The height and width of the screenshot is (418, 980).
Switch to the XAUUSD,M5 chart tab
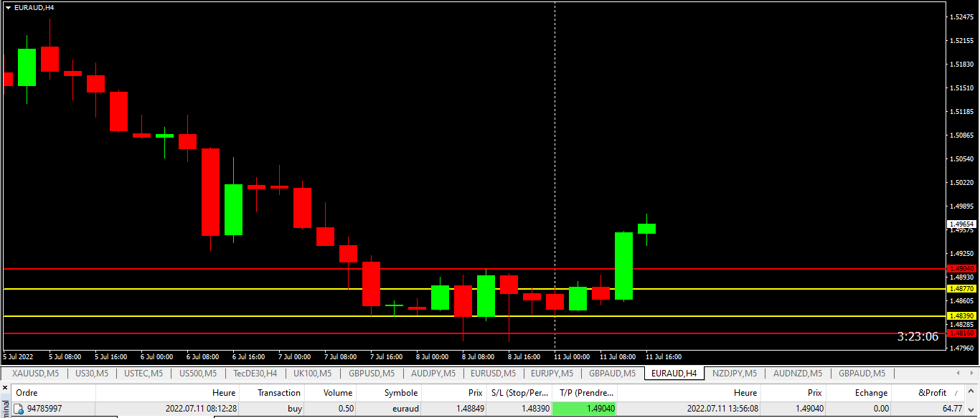pyautogui.click(x=35, y=374)
